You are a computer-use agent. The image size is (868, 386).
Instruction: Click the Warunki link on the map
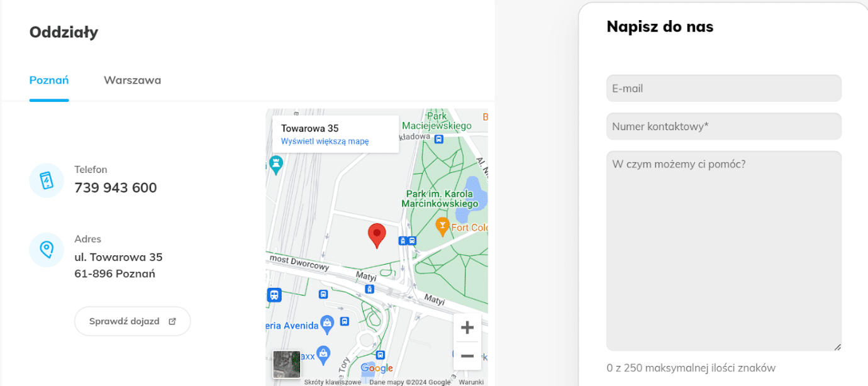click(x=471, y=382)
